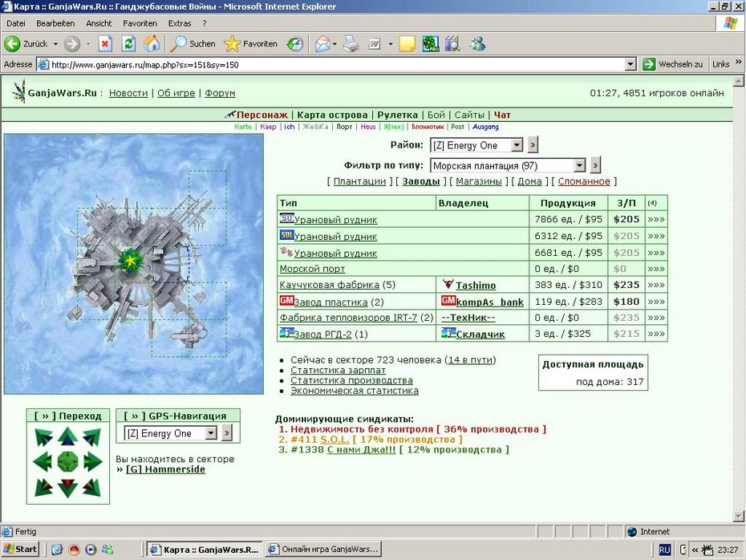Image resolution: width=746 pixels, height=560 pixels.
Task: Move south with red down arrow
Action: click(67, 488)
